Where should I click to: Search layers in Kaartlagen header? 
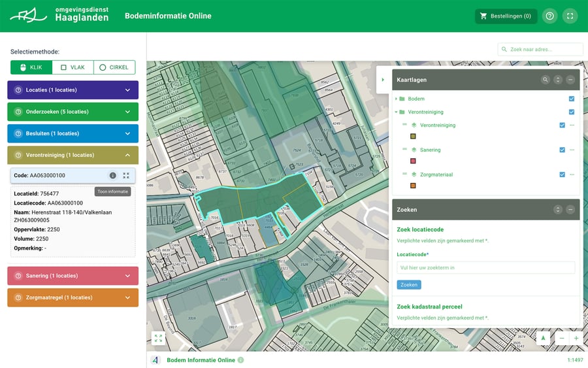pos(546,80)
